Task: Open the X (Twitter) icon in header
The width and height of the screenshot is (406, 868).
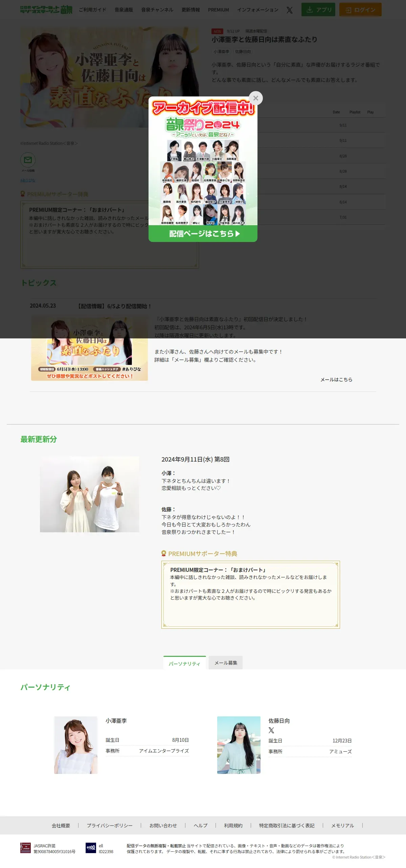Action: click(290, 10)
